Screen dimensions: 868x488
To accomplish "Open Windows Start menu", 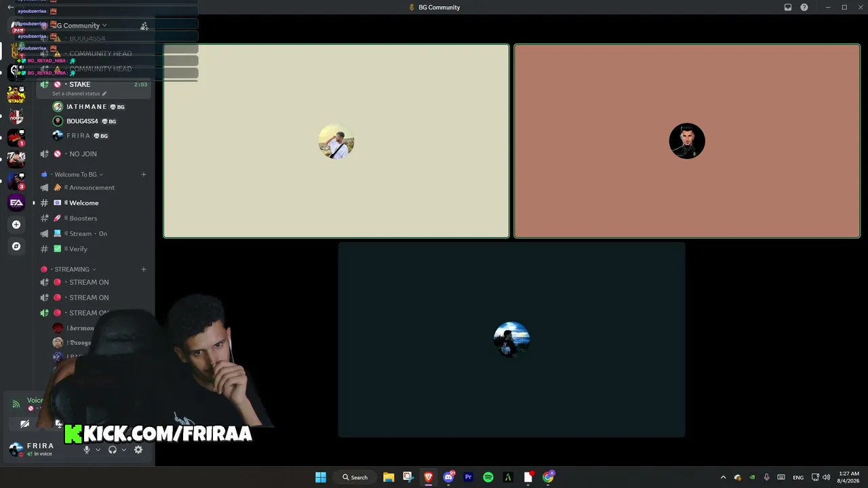I will tap(321, 477).
